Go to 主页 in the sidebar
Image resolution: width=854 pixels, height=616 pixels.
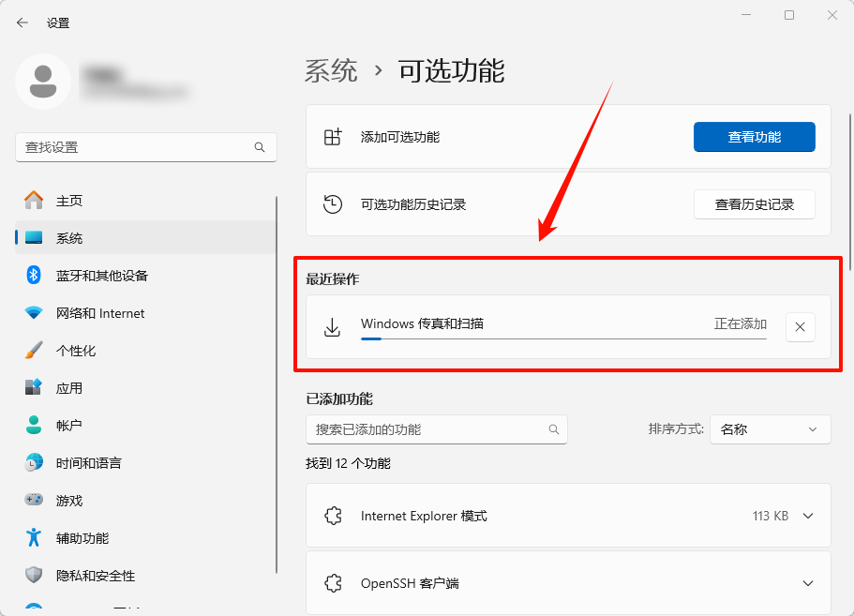(34, 200)
